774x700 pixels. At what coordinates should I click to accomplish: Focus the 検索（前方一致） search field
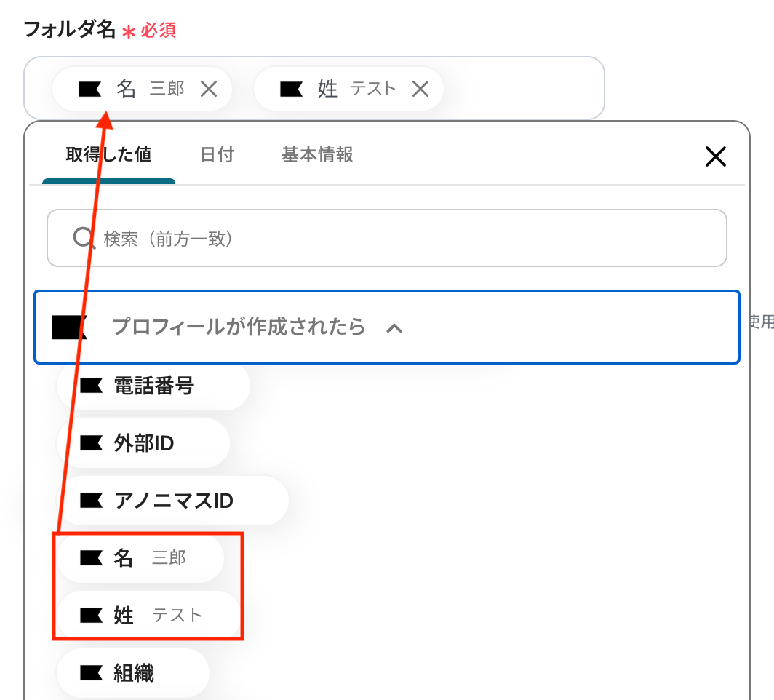[386, 238]
